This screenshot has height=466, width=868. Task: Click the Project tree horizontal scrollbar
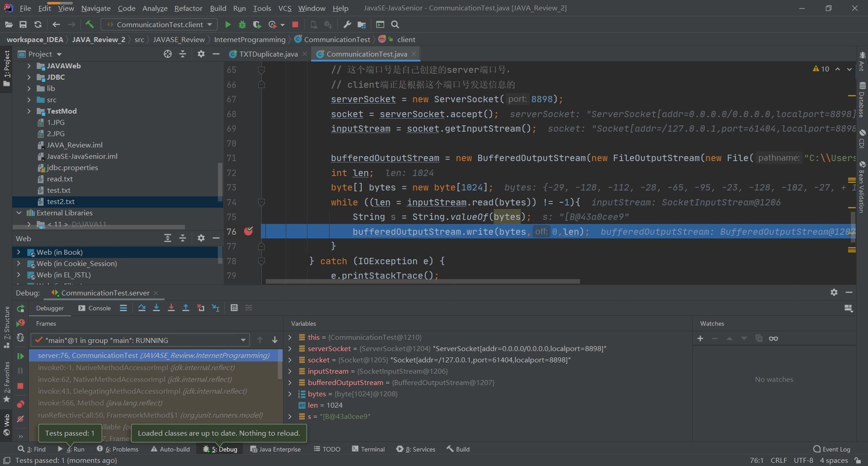[x=99, y=227]
